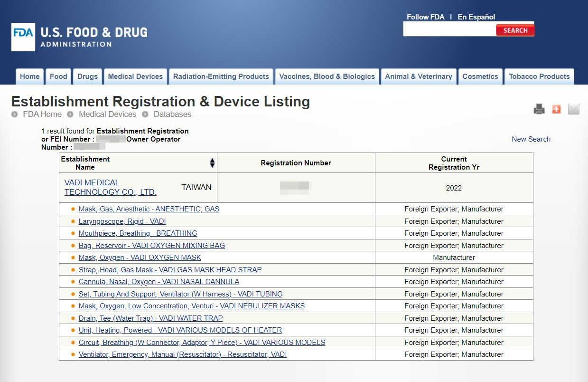
Task: Go to FDA Home breadcrumb
Action: coord(42,114)
